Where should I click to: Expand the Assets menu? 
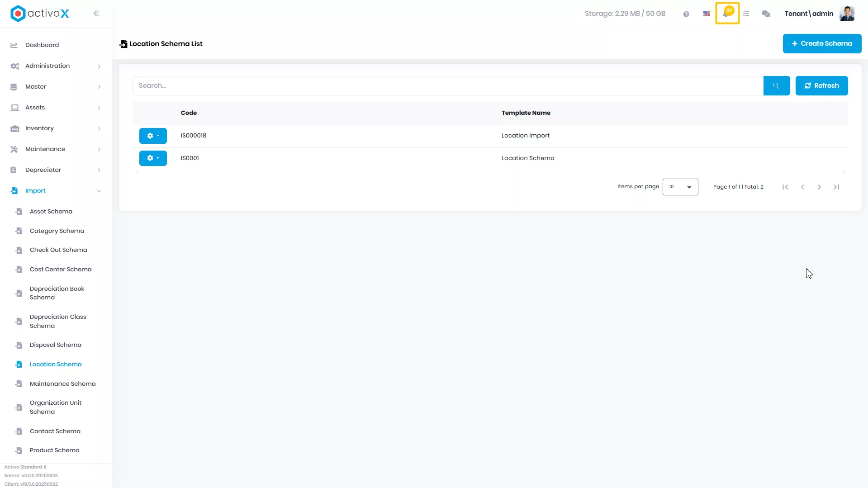click(x=56, y=108)
